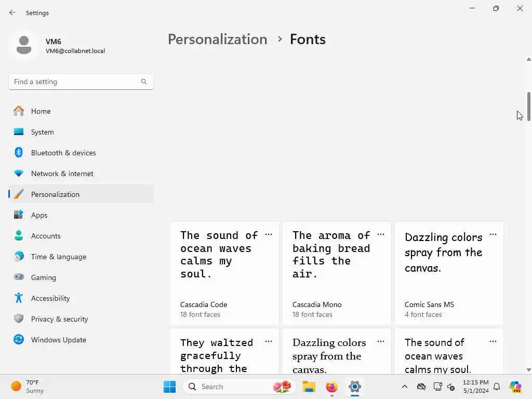Click the Windows Update sync icon
Screen dimensions: 532x399
coord(19,339)
